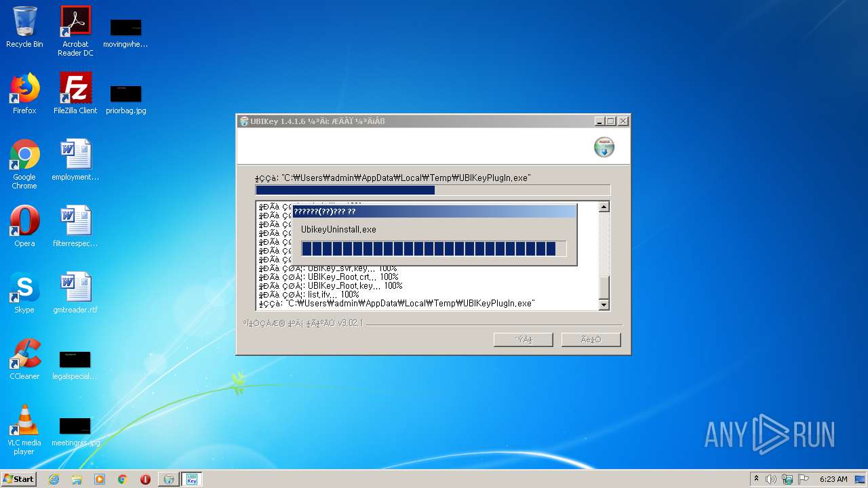This screenshot has height=488, width=868.
Task: Click the Action Center flag icon
Action: coord(804,479)
